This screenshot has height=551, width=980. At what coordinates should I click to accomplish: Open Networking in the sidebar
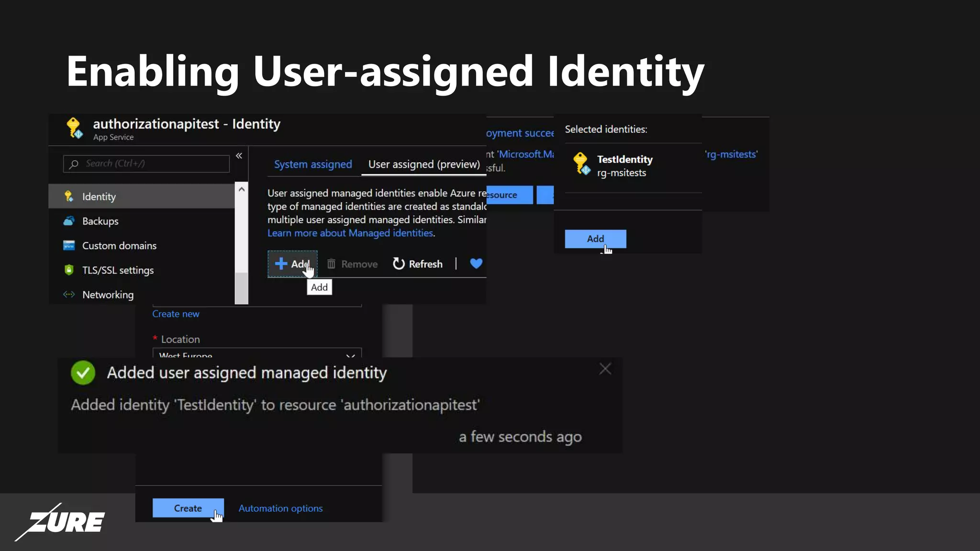coord(142,294)
